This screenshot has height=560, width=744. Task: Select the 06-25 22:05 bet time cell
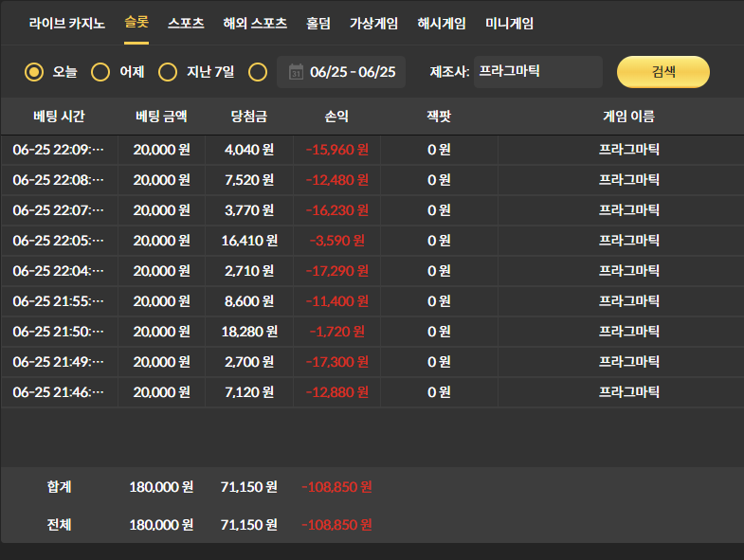(x=59, y=241)
